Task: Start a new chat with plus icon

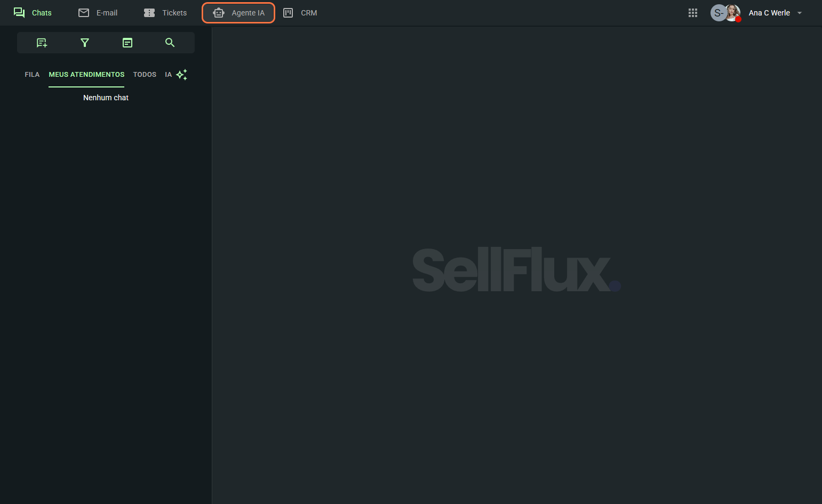Action: 42,43
